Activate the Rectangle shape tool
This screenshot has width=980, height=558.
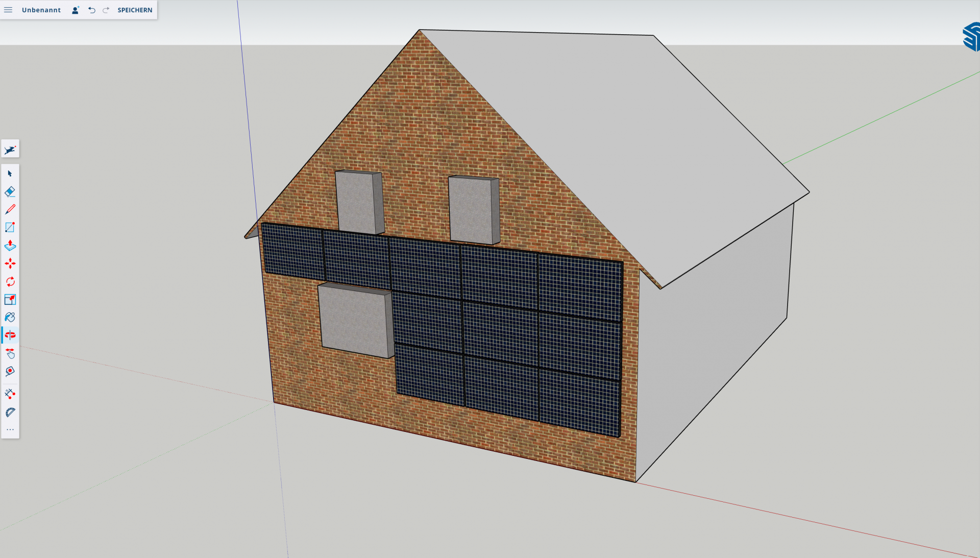tap(10, 227)
